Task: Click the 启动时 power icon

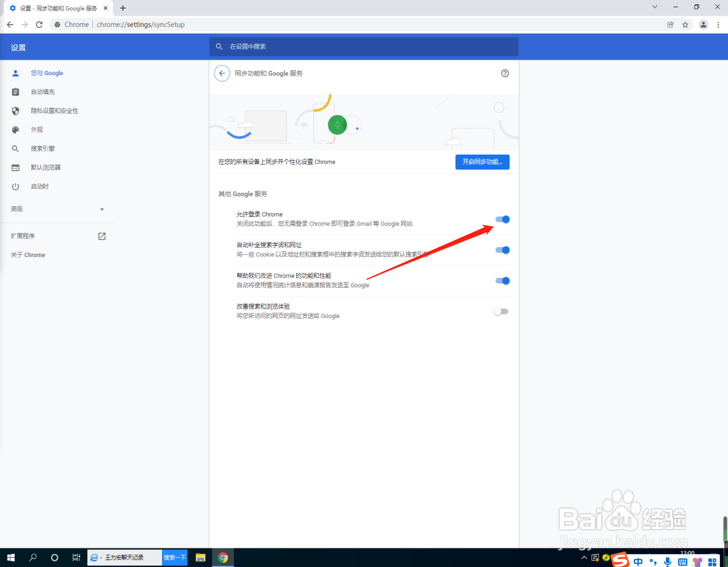Action: click(15, 186)
